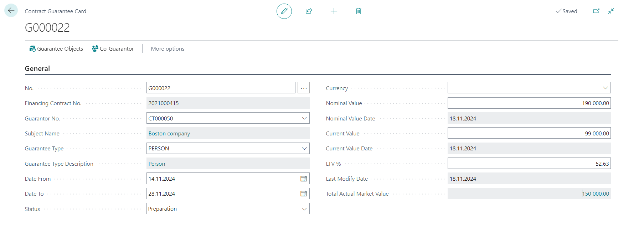Expand the Currency dropdown
Screen dimensions: 644x227
[x=605, y=88]
